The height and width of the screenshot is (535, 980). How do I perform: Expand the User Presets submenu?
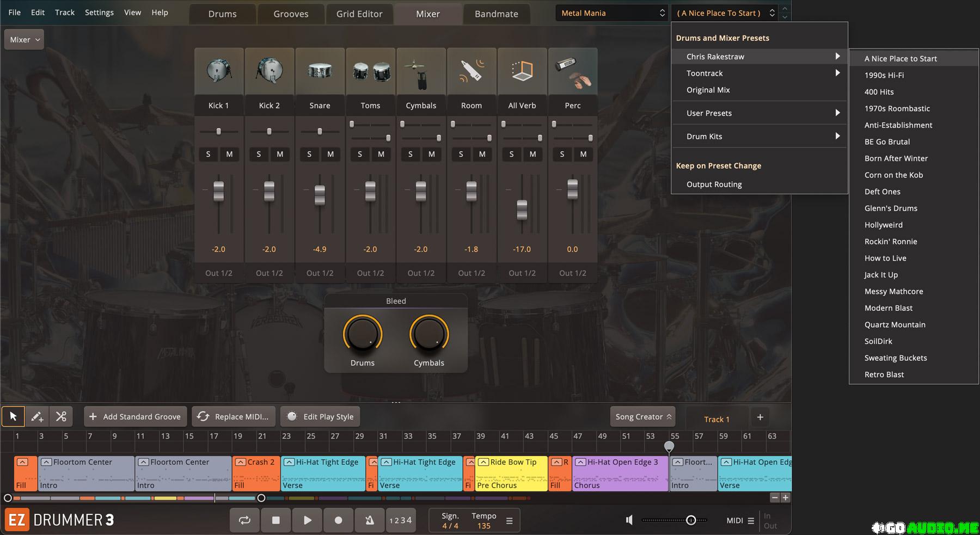pyautogui.click(x=759, y=113)
